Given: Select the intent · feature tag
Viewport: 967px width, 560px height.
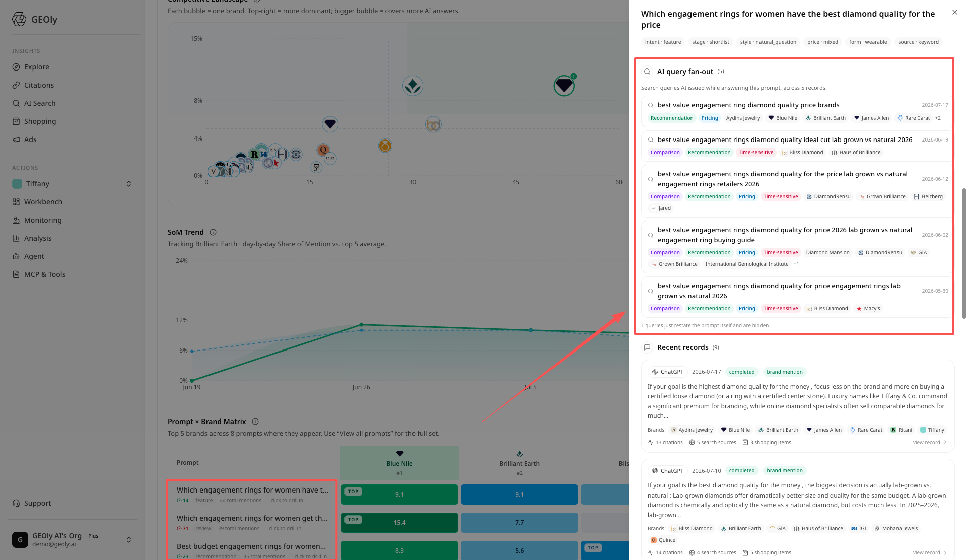Looking at the screenshot, I should pyautogui.click(x=663, y=42).
